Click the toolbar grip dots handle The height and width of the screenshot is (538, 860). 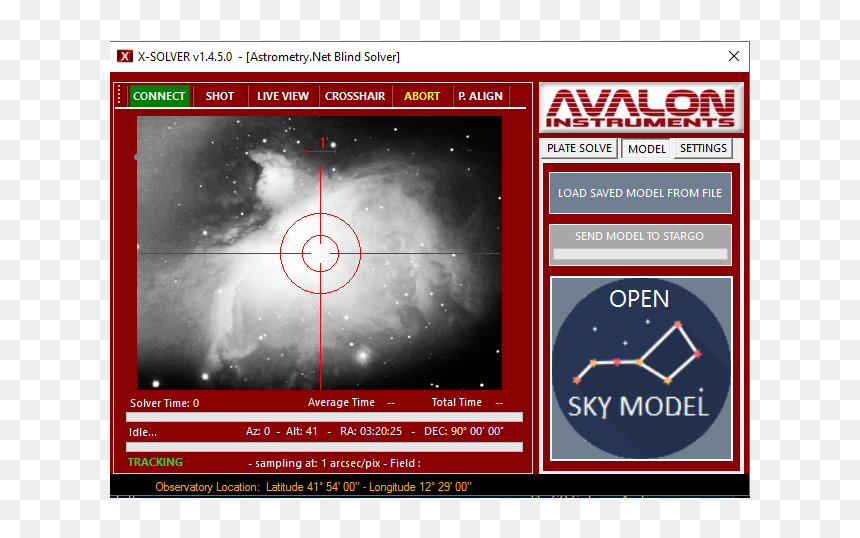(x=119, y=95)
